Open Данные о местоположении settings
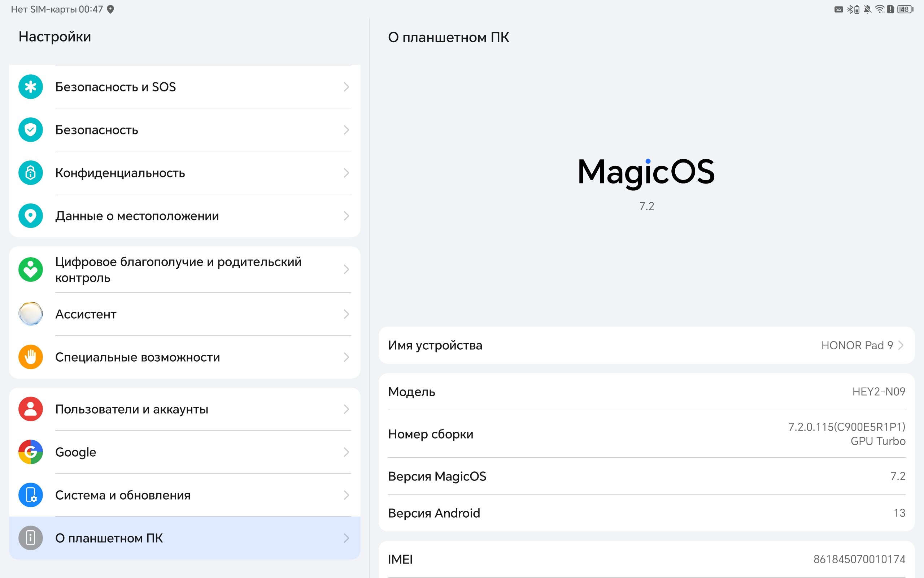 tap(185, 216)
